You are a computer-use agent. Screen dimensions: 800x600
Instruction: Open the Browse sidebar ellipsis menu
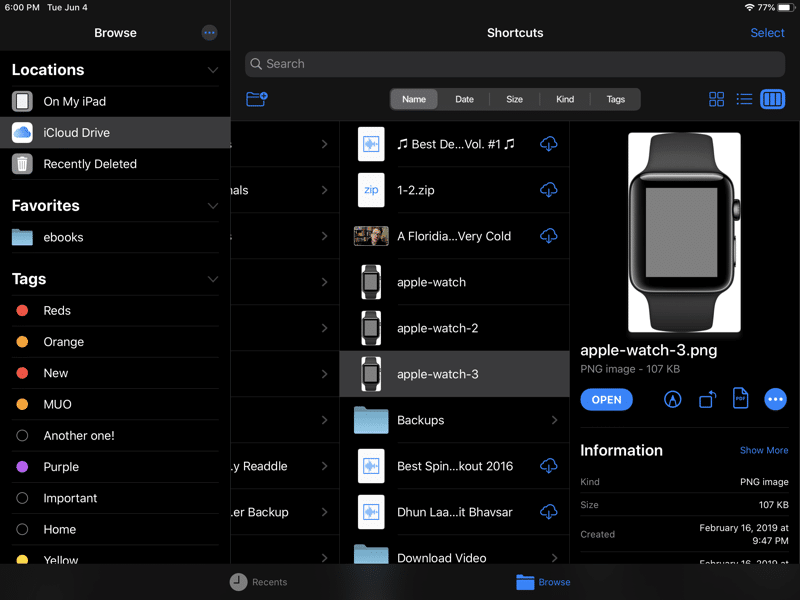(x=209, y=33)
